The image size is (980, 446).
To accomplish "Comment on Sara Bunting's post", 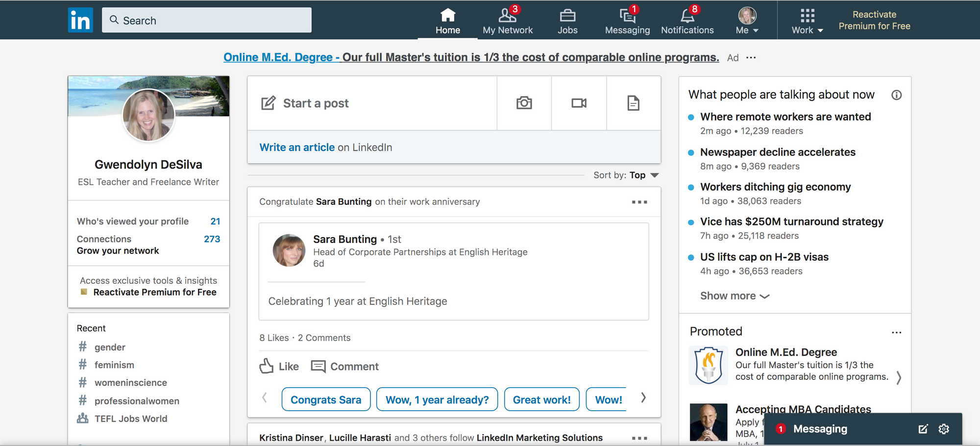I will click(x=345, y=366).
